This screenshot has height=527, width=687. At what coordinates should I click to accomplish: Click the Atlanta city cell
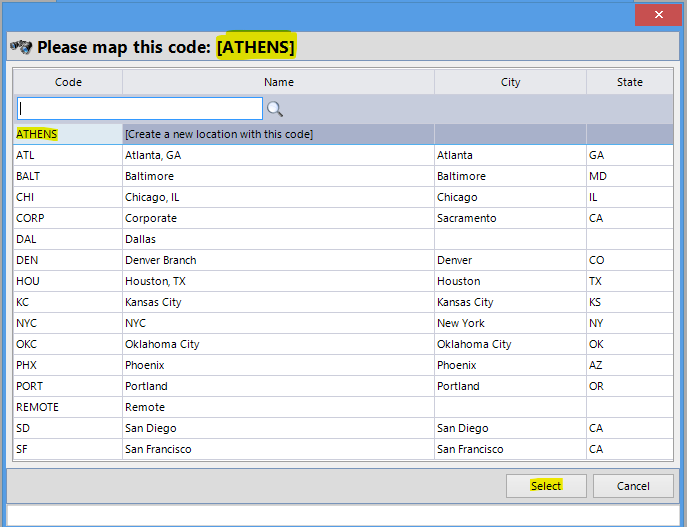click(510, 155)
